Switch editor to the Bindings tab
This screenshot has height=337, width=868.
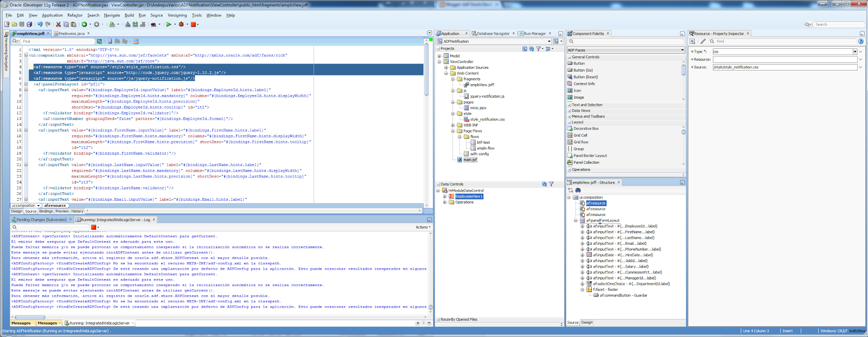[x=46, y=212]
